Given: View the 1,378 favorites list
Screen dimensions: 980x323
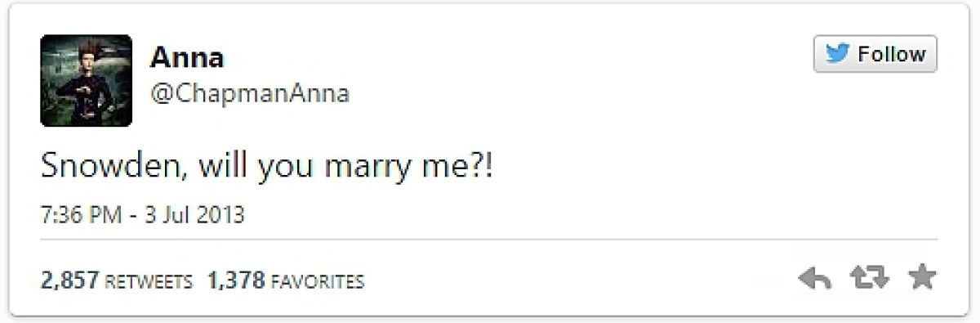Looking at the screenshot, I should point(286,281).
